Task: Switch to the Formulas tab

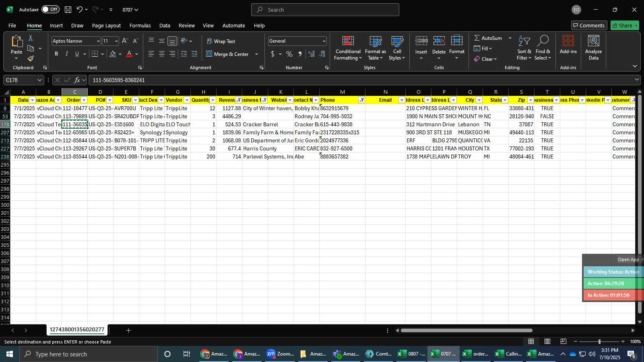Action: tap(140, 25)
